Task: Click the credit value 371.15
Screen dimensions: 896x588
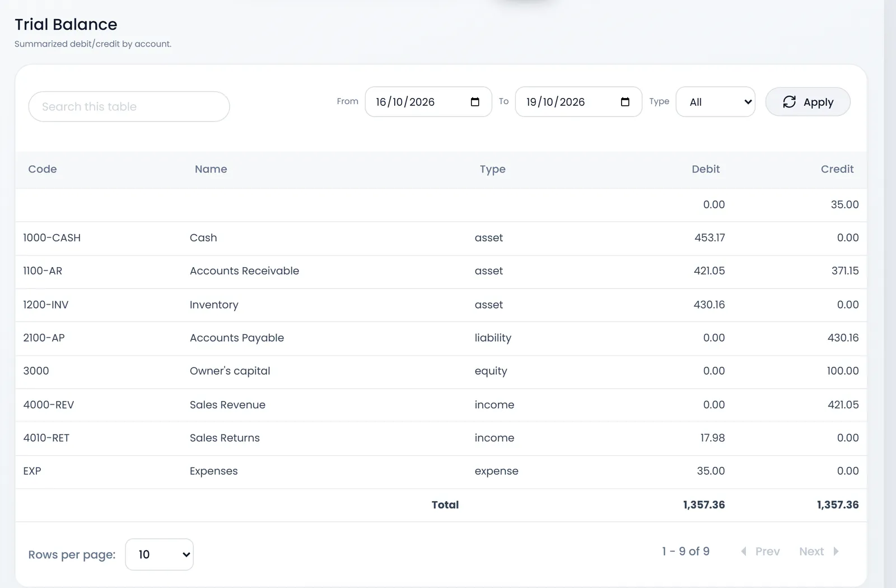Action: click(x=845, y=271)
